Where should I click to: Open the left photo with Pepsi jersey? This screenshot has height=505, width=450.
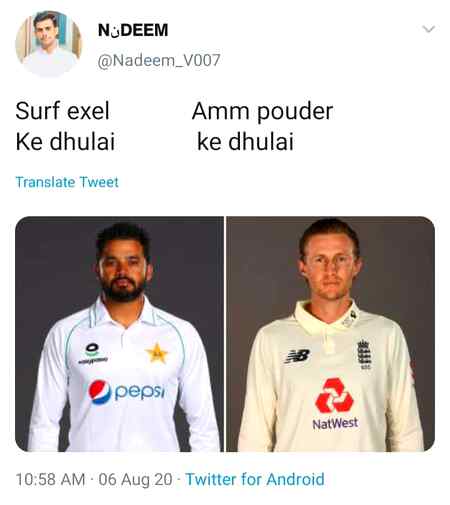[119, 334]
